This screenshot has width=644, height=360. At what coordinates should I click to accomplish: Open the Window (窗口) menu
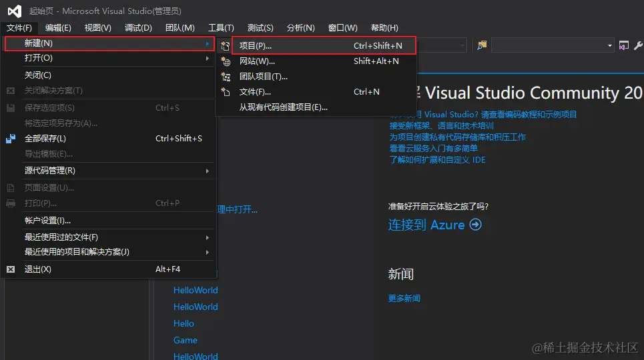click(x=342, y=28)
